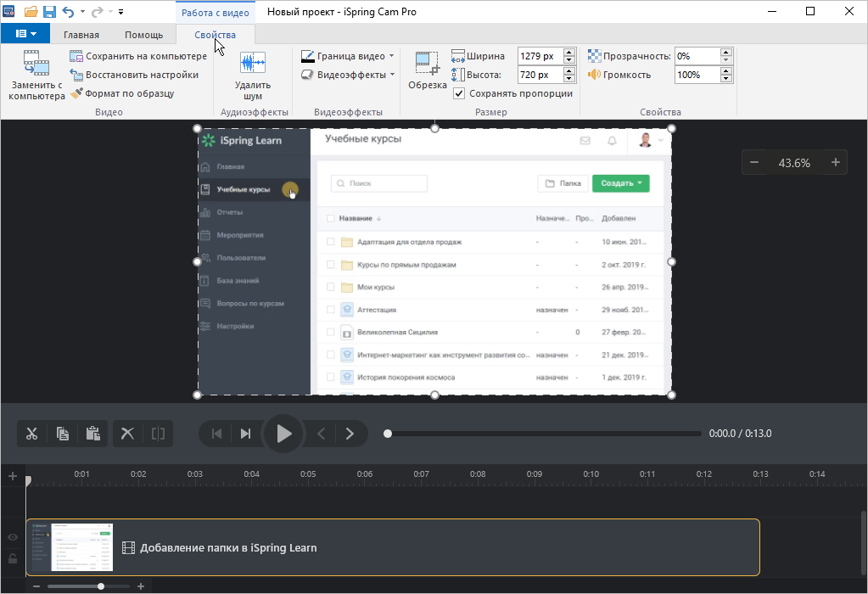Screen dimensions: 868x594
Task: Add a new track with the plus icon
Action: pos(13,476)
